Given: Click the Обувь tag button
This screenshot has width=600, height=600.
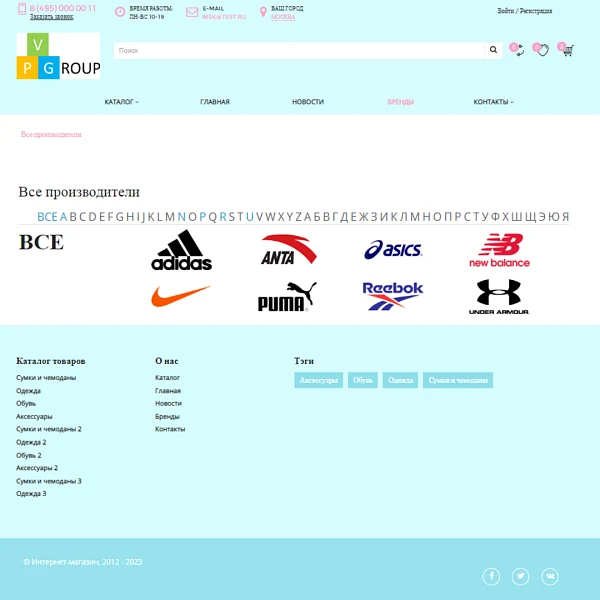Looking at the screenshot, I should click(x=363, y=380).
